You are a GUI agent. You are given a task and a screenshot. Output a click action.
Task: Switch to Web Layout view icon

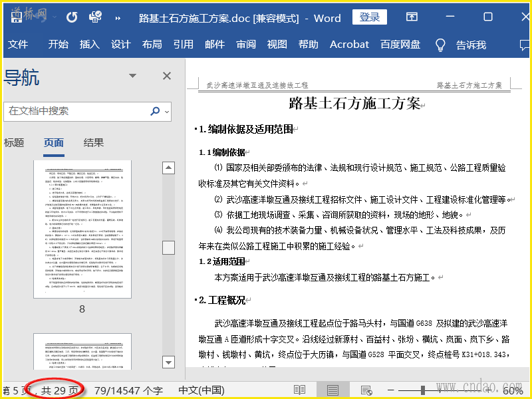click(366, 390)
